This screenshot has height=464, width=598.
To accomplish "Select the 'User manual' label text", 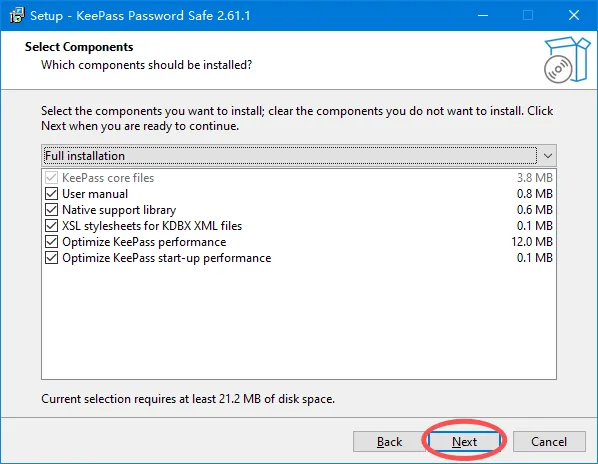I will 95,194.
